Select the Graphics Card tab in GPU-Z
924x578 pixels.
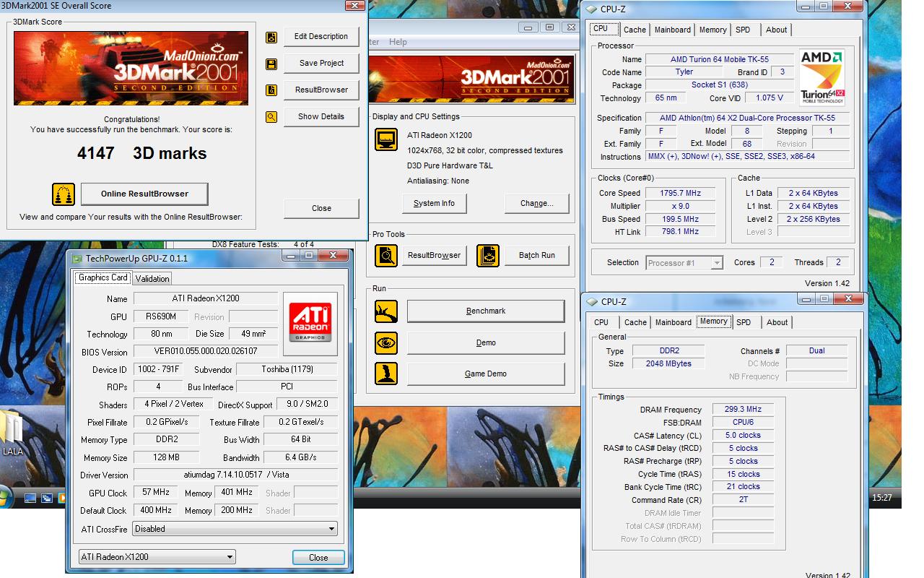click(103, 277)
